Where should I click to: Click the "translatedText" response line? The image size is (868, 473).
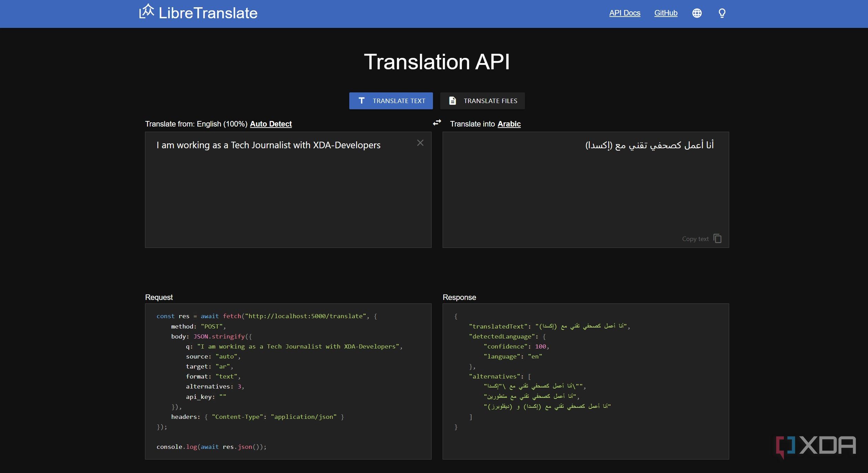pos(549,326)
